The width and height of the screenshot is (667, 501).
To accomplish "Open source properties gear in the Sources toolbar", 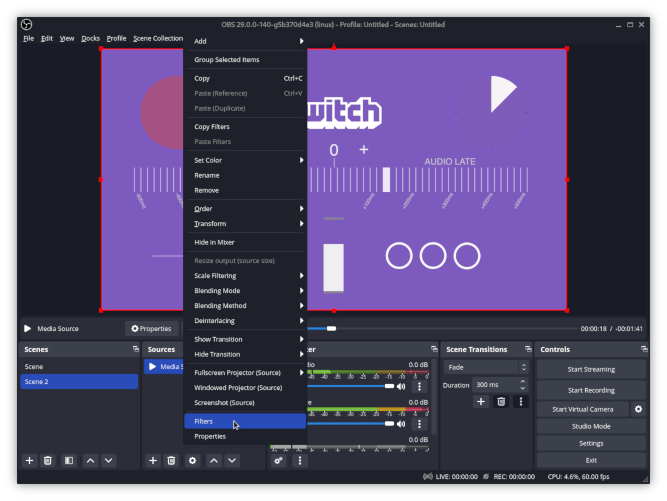I will 192,461.
